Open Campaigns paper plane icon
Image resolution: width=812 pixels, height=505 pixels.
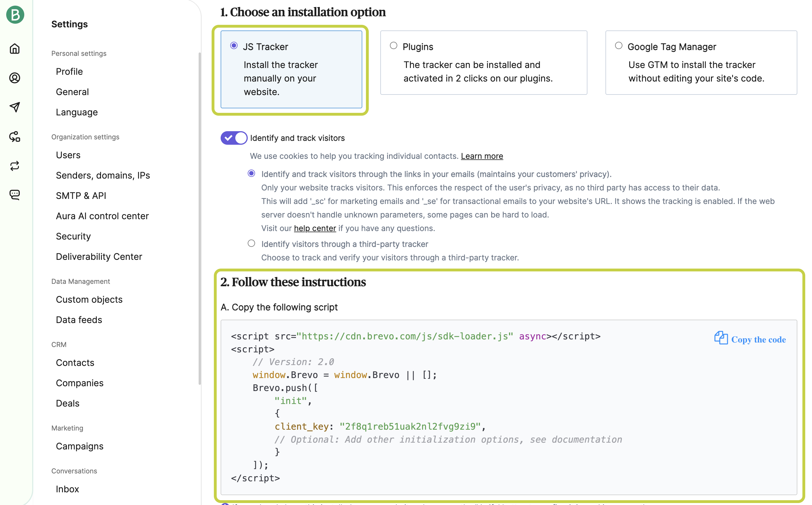click(x=15, y=107)
